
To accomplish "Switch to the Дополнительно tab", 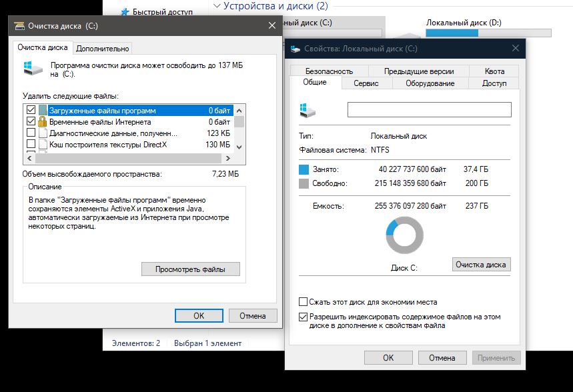I will (103, 48).
